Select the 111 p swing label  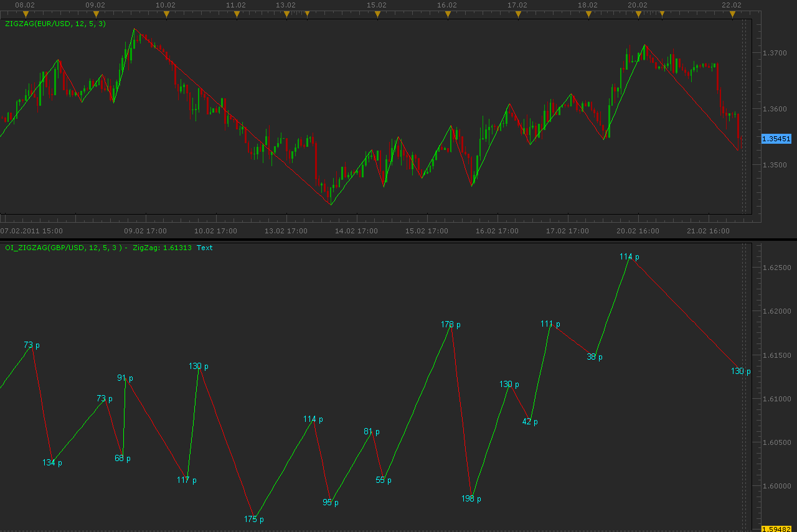[x=550, y=324]
